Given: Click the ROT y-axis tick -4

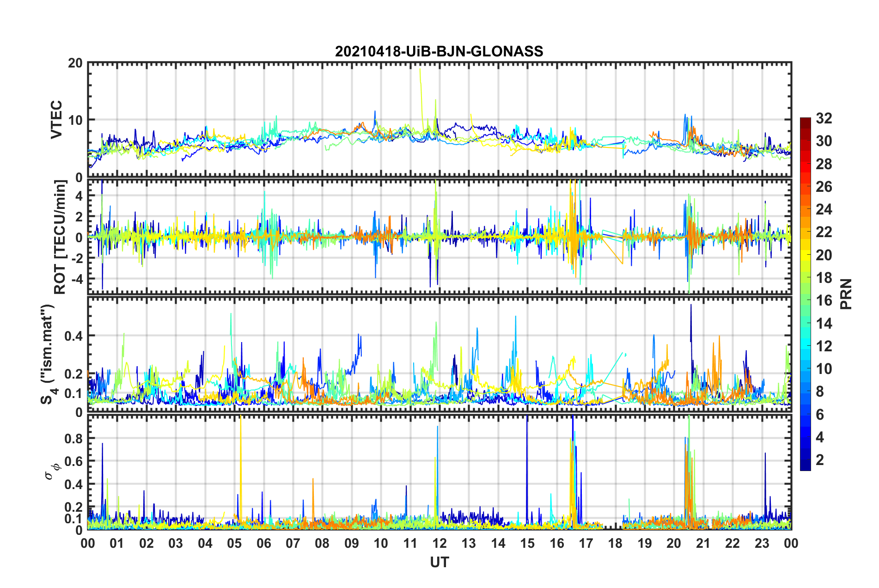Looking at the screenshot, I should point(77,279).
